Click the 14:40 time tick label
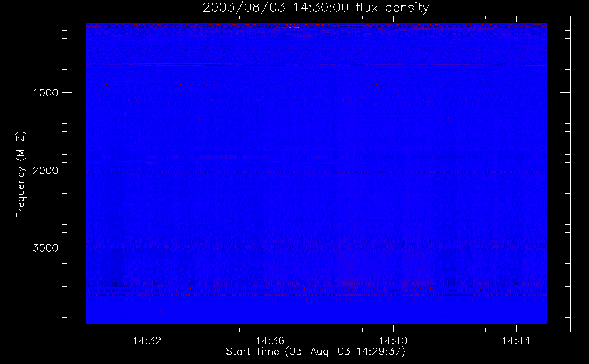 pyautogui.click(x=393, y=341)
